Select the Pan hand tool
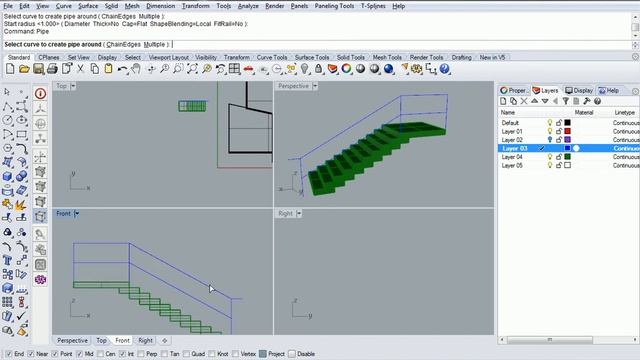This screenshot has width=640, height=360. (x=136, y=69)
